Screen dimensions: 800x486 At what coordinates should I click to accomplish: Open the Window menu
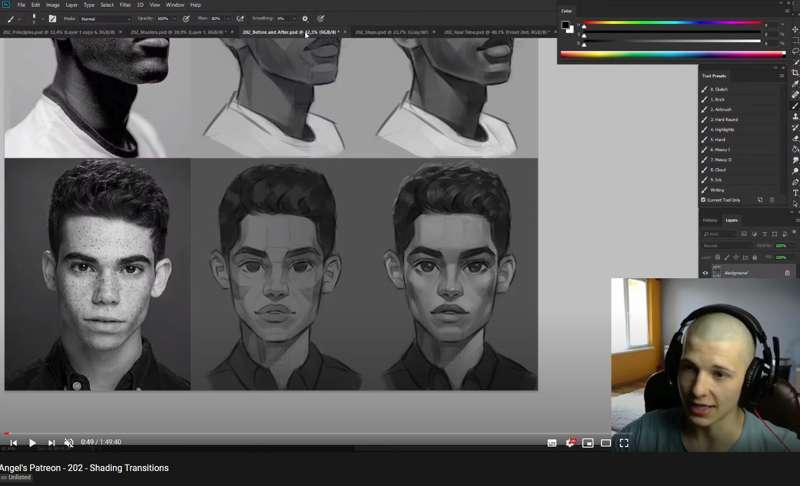pyautogui.click(x=174, y=5)
